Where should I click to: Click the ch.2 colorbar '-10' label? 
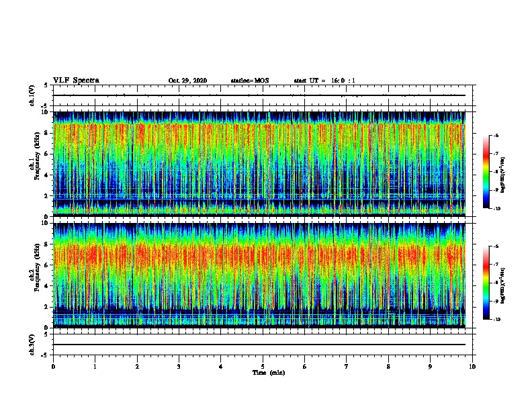pyautogui.click(x=496, y=320)
